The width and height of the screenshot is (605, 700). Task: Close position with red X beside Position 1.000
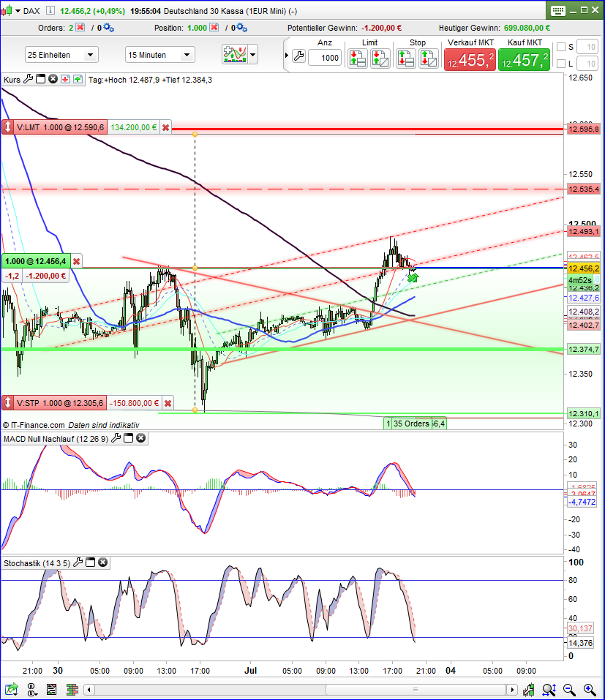pos(214,28)
